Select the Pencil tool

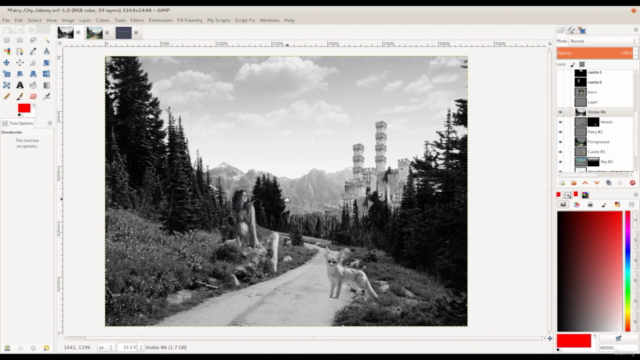pos(7,96)
